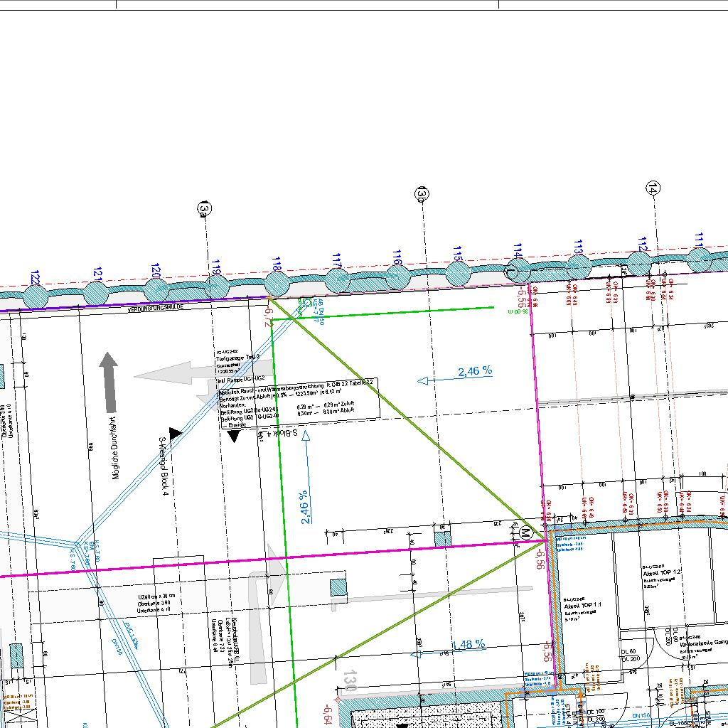Click the VERDUNSTUNGSMULDE label
The width and height of the screenshot is (728, 728).
click(x=156, y=309)
